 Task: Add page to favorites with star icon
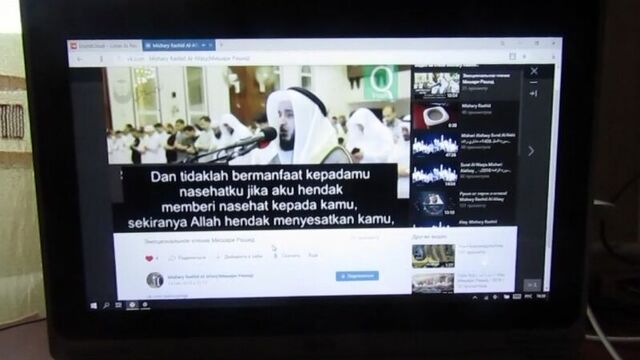tap(524, 57)
